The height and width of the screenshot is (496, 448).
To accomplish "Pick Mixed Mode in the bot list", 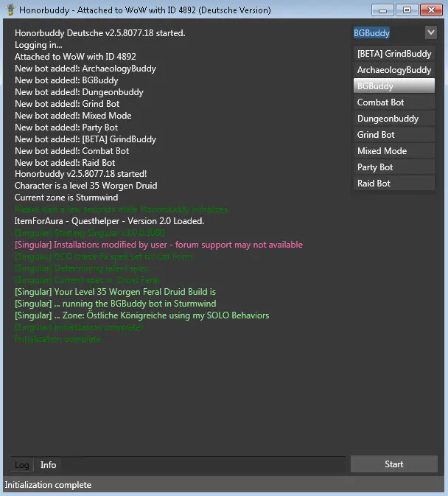I will click(x=393, y=151).
